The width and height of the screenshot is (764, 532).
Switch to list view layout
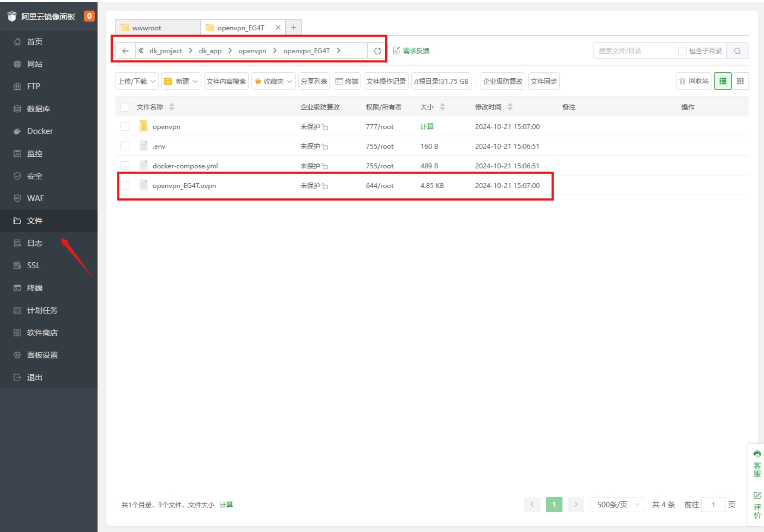[x=723, y=81]
